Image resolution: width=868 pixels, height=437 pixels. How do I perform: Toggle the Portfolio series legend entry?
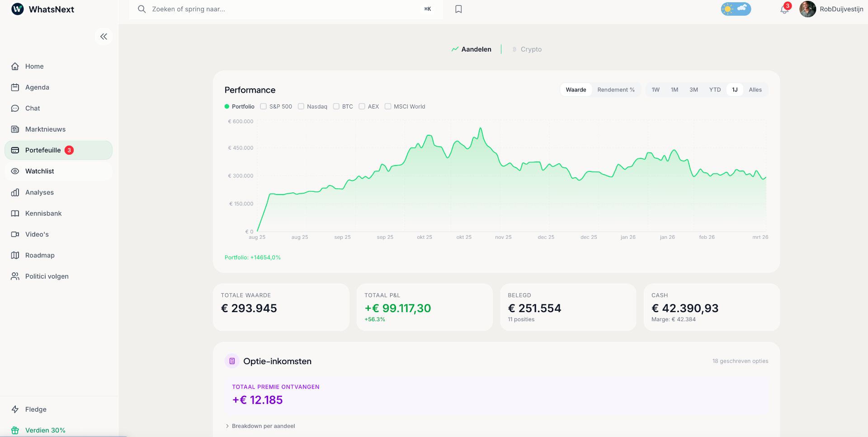pyautogui.click(x=239, y=106)
